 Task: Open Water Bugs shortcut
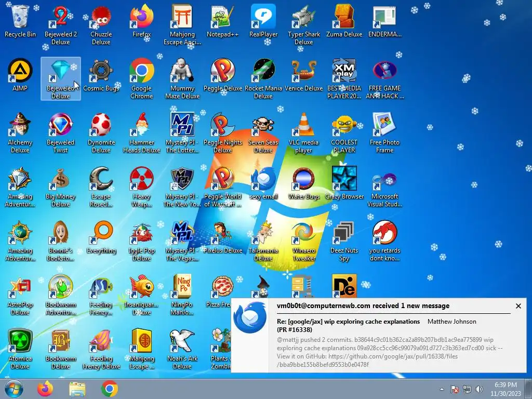pyautogui.click(x=303, y=183)
